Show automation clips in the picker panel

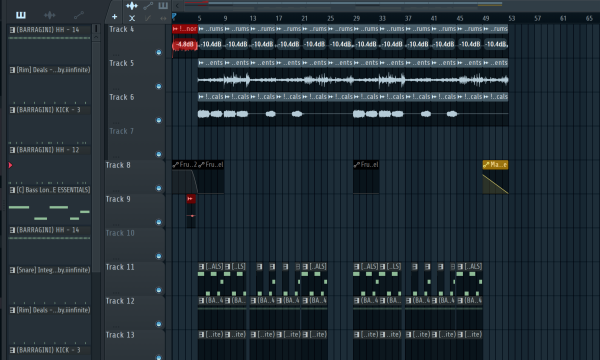tap(79, 15)
